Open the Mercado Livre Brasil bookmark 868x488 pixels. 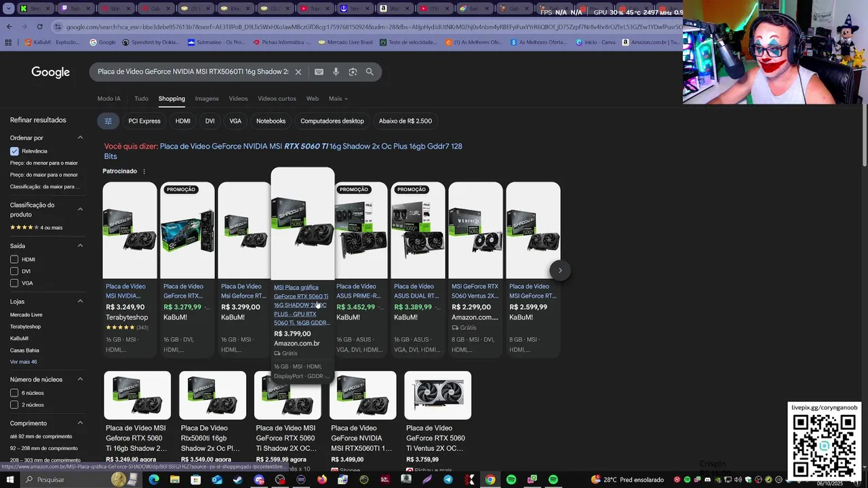point(344,42)
